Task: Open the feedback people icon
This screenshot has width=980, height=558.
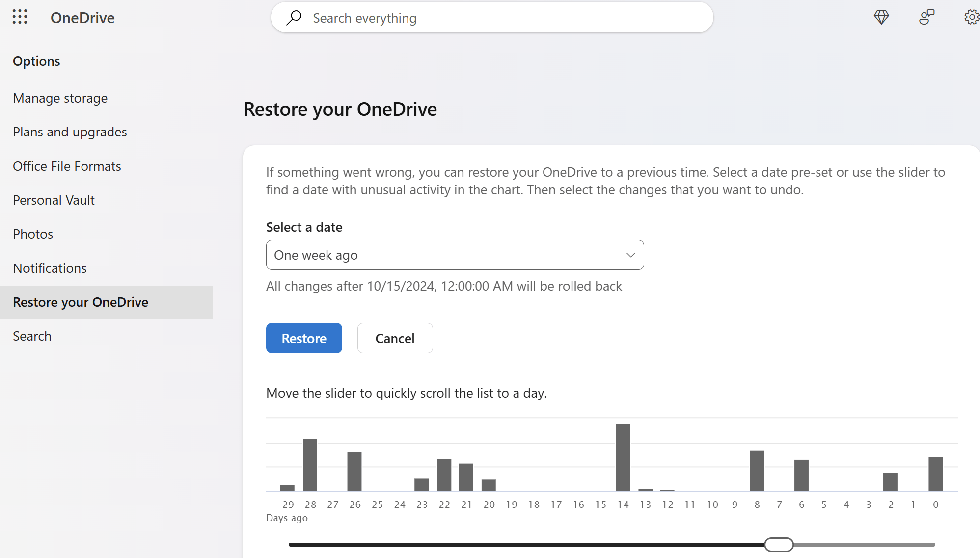Action: pos(926,17)
